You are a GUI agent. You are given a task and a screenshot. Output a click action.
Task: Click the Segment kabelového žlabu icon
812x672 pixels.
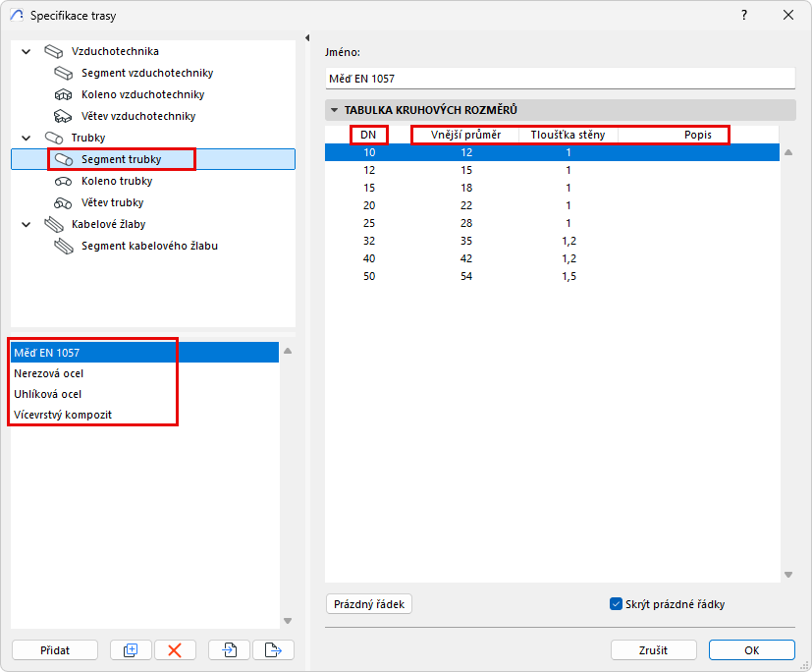(x=64, y=247)
